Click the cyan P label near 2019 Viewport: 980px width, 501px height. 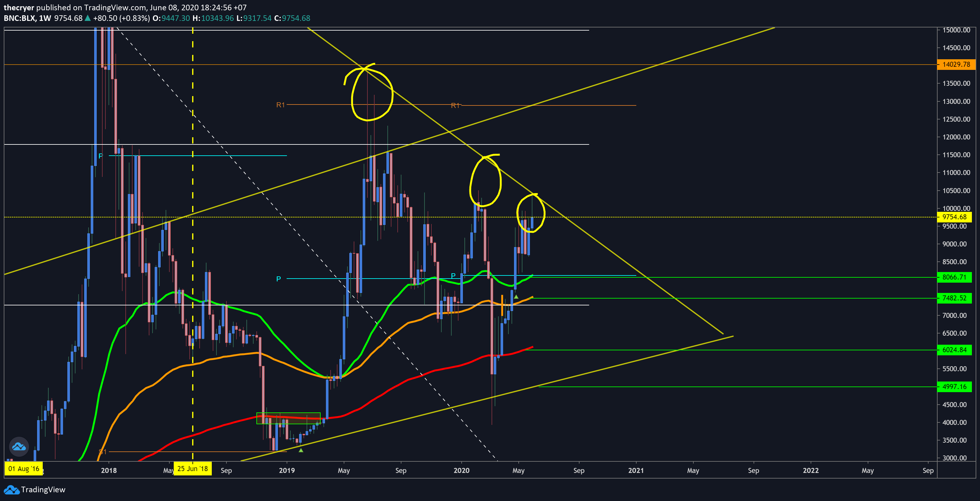coord(279,279)
